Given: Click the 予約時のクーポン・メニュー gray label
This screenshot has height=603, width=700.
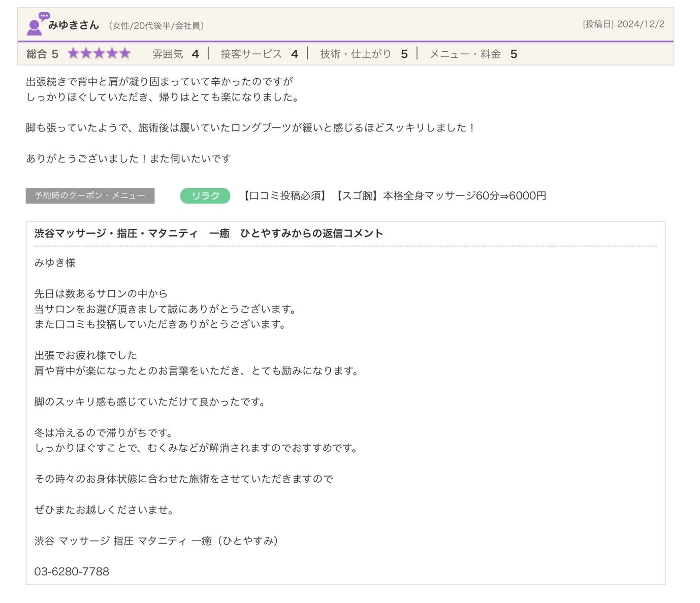Looking at the screenshot, I should pyautogui.click(x=90, y=196).
